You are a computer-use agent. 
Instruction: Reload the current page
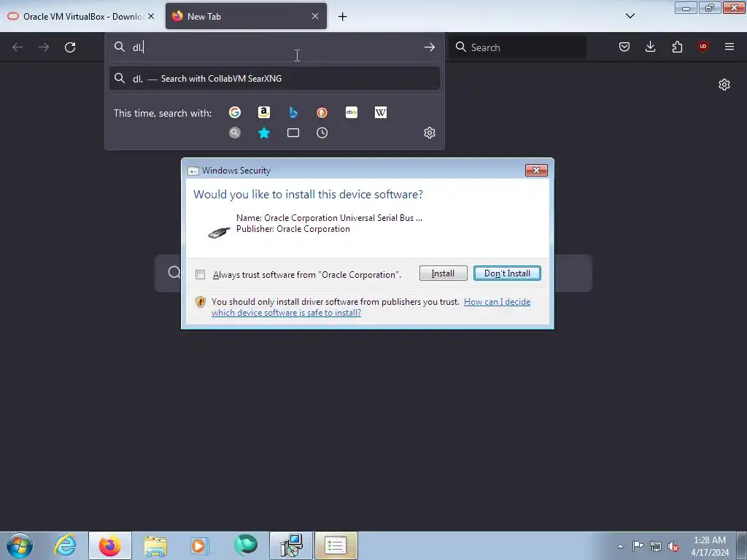pos(70,47)
